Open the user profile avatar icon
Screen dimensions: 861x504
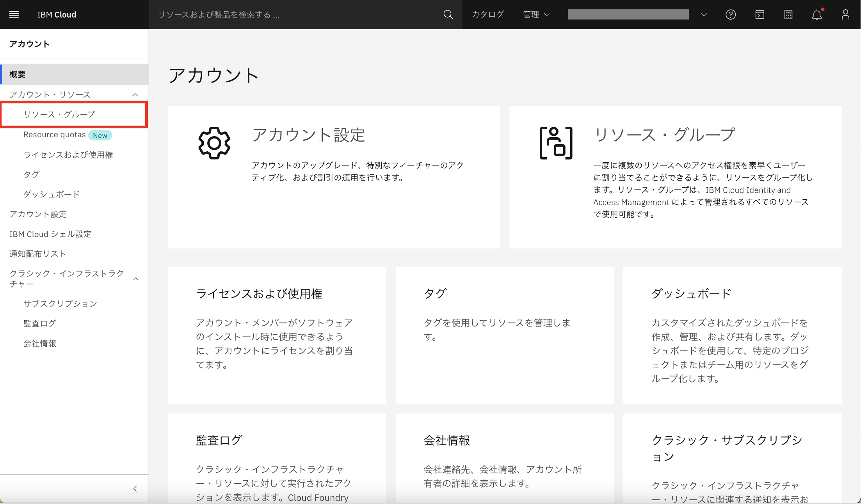[x=845, y=14]
